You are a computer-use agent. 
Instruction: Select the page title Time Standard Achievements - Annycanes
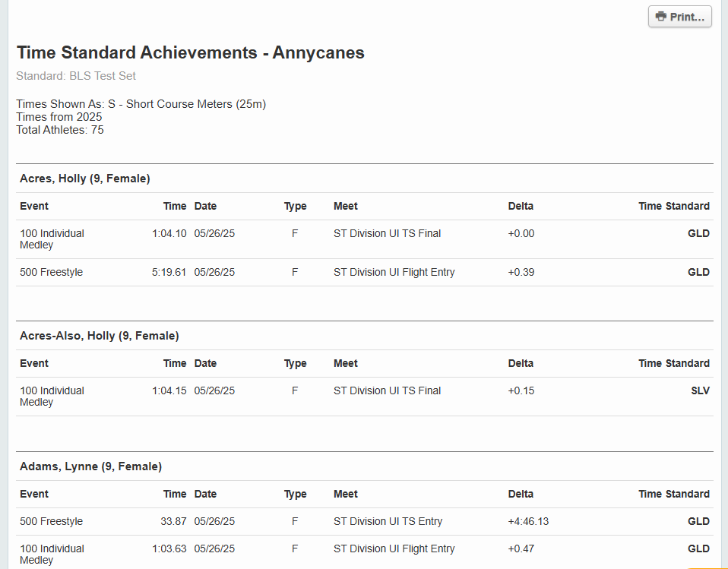[x=190, y=52]
